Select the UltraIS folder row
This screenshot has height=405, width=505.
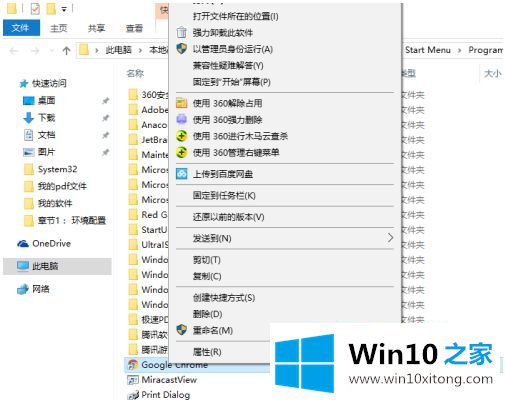[148, 245]
